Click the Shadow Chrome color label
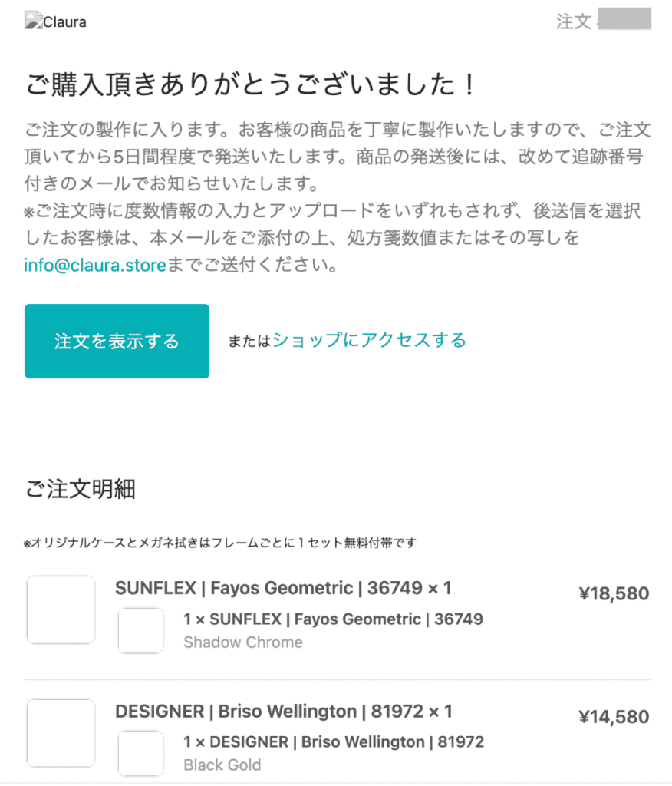 [x=243, y=642]
